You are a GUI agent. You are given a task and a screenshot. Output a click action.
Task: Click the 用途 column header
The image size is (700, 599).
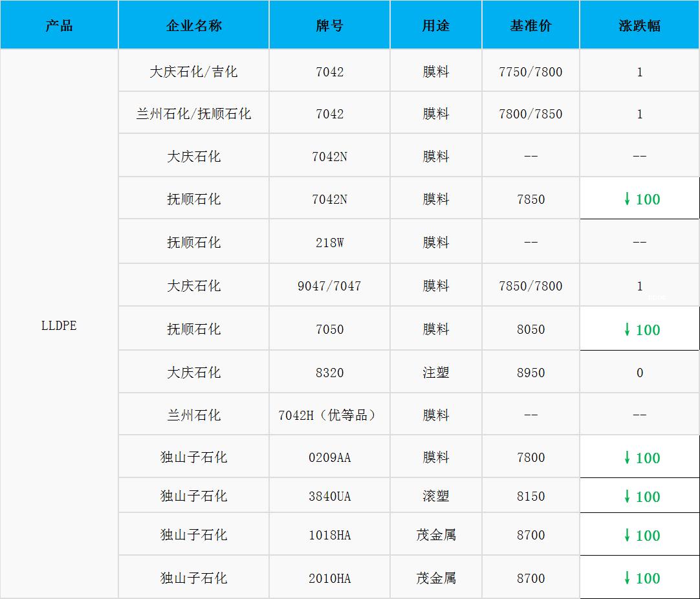pos(436,26)
